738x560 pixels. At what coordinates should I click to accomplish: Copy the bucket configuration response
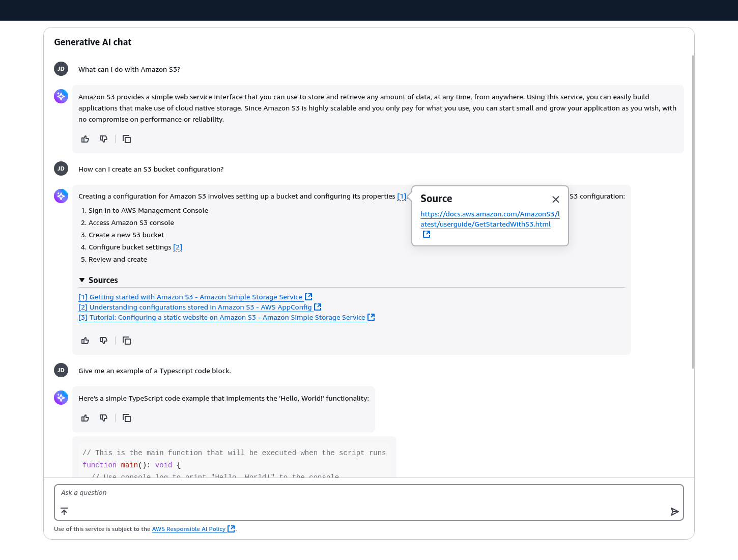tap(127, 340)
